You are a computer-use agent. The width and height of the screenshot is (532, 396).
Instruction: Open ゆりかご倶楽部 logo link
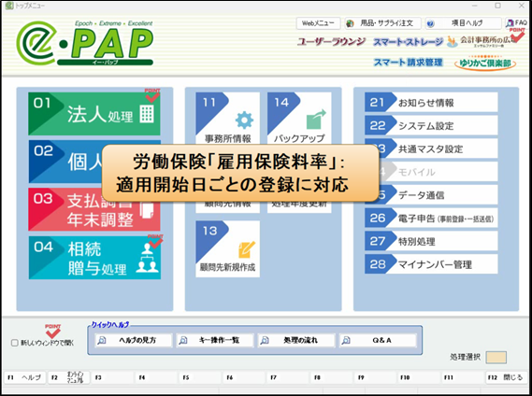point(485,63)
